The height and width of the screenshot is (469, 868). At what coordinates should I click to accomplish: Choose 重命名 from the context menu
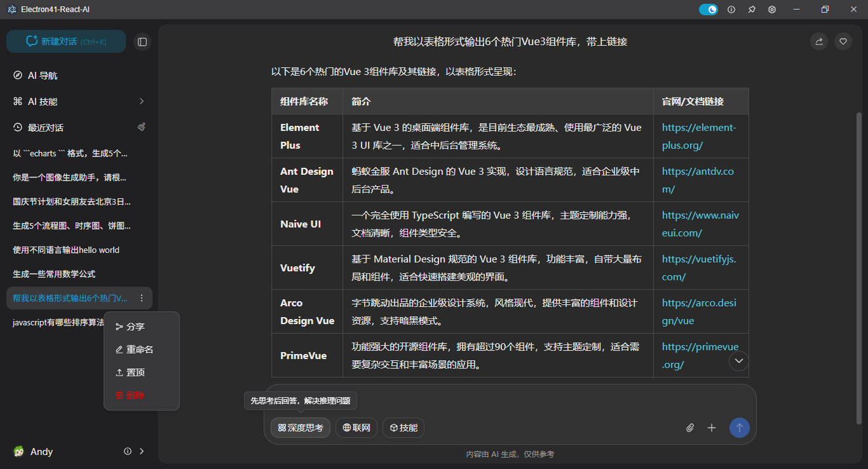142,350
